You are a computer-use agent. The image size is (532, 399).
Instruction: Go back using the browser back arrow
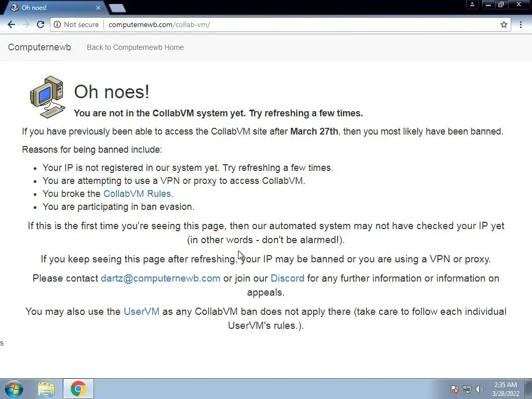coord(11,24)
